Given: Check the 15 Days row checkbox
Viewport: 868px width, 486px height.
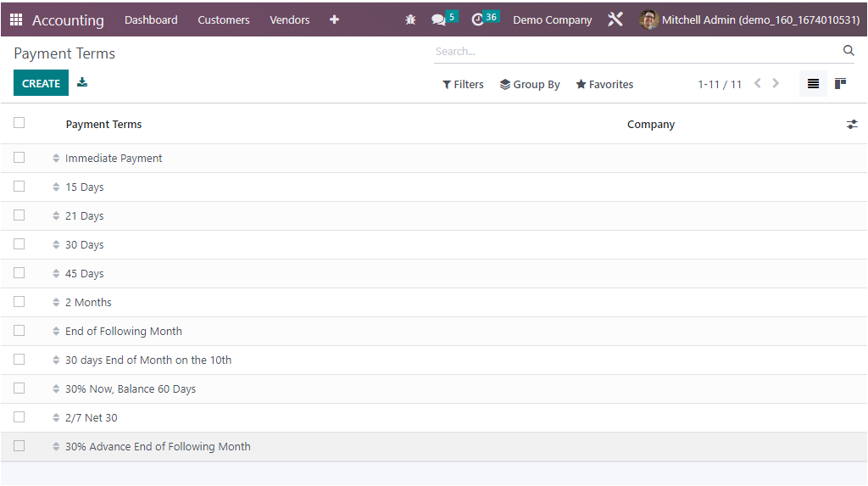Looking at the screenshot, I should click(19, 187).
